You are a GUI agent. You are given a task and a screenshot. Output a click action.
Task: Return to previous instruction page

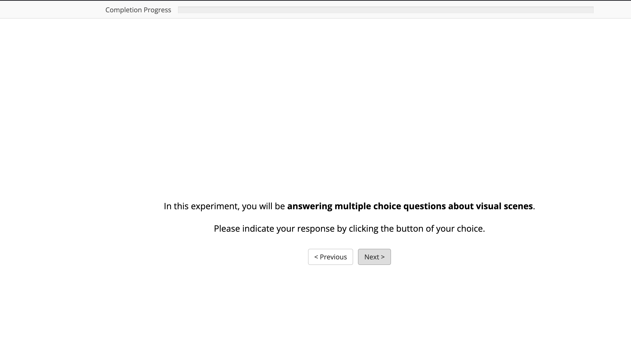pyautogui.click(x=330, y=257)
